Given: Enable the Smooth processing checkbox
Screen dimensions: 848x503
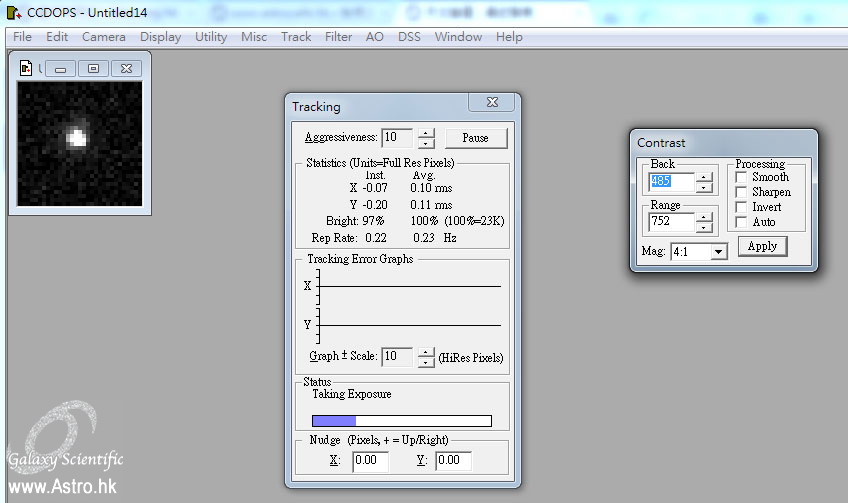Looking at the screenshot, I should click(741, 177).
